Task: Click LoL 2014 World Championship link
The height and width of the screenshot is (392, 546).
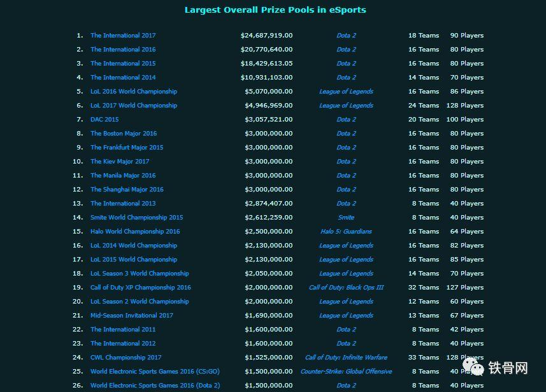Action: [x=134, y=245]
